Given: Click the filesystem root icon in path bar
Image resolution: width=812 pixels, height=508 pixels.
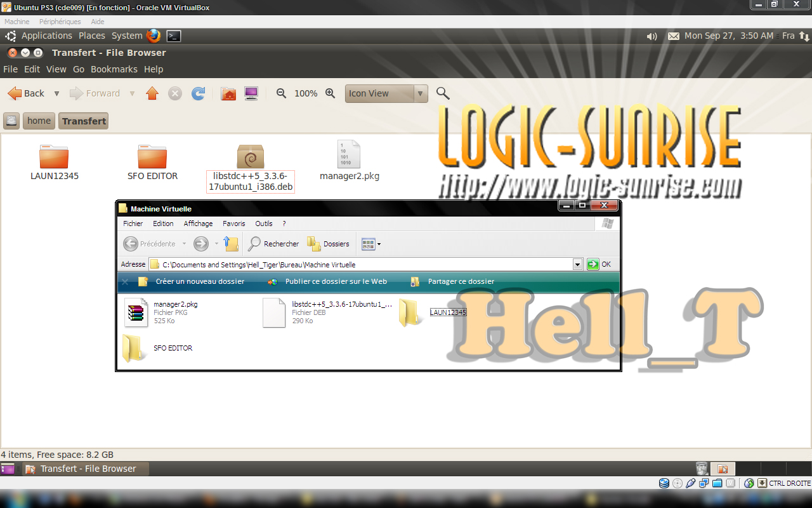Looking at the screenshot, I should (x=11, y=121).
